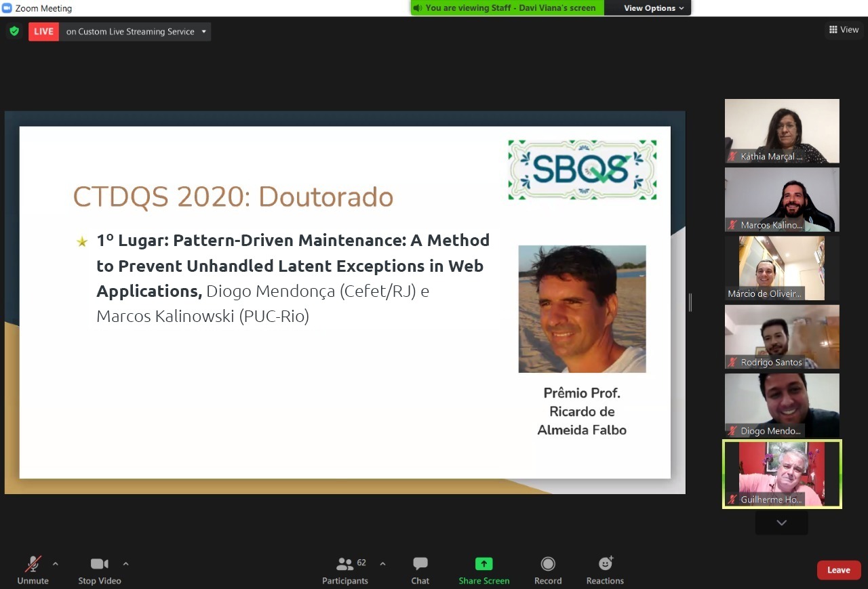Expand video options arrow beside Stop Video
The height and width of the screenshot is (589, 868).
tap(125, 563)
